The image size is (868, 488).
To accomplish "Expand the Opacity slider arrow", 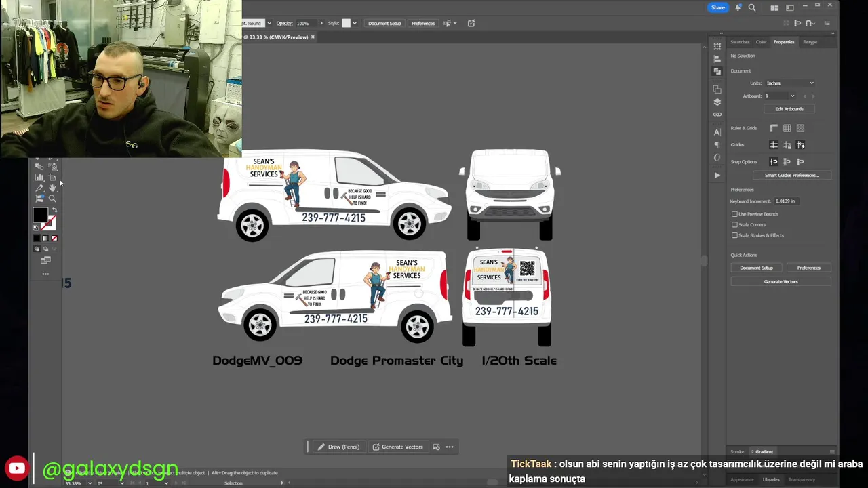I will 321,23.
